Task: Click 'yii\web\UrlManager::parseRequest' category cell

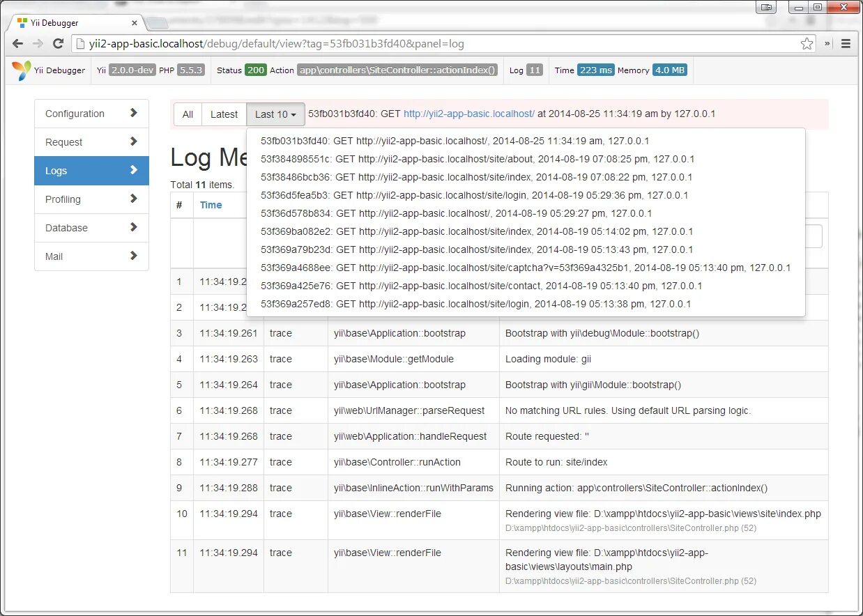Action: pos(413,410)
